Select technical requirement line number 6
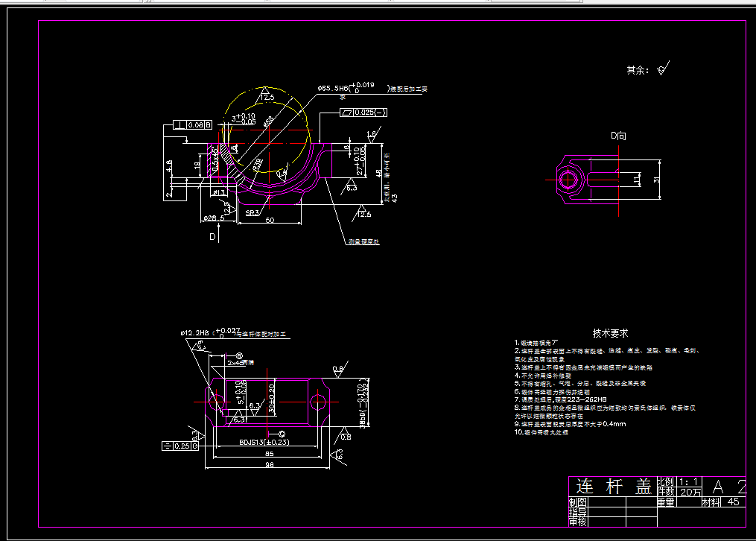756x541 pixels. coord(552,392)
